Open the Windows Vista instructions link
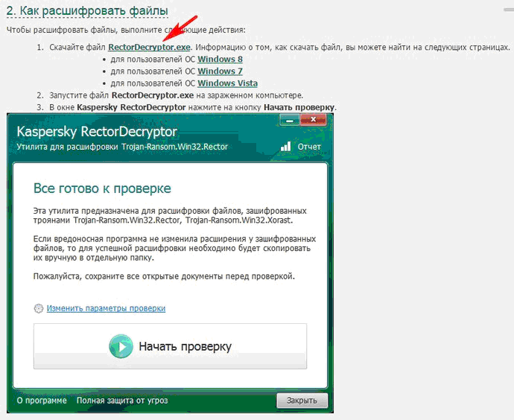Image resolution: width=514 pixels, height=420 pixels. (227, 83)
